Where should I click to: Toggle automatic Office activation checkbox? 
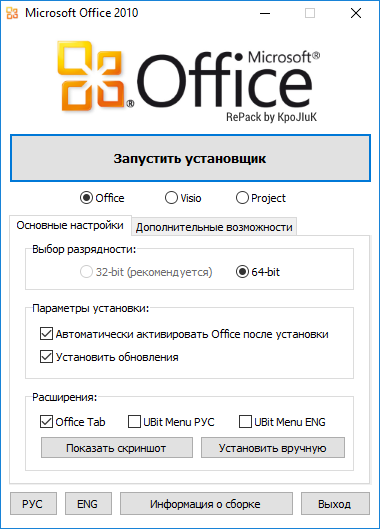coord(46,334)
